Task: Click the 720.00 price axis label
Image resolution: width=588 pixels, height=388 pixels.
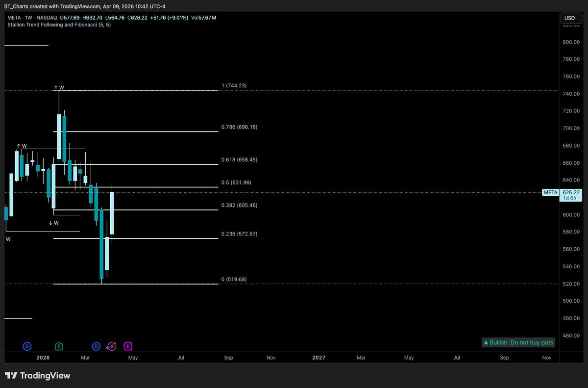Action: (571, 111)
